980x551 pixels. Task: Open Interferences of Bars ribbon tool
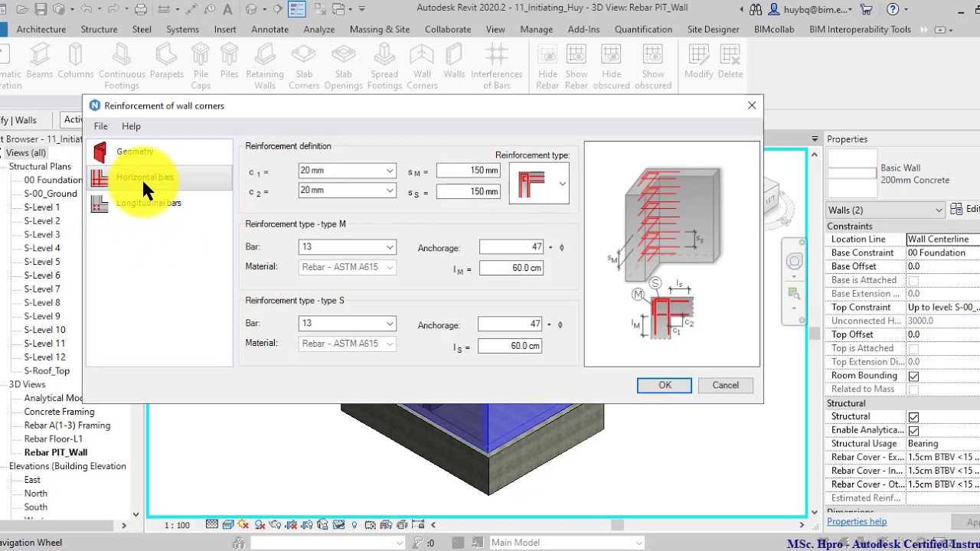pos(497,65)
